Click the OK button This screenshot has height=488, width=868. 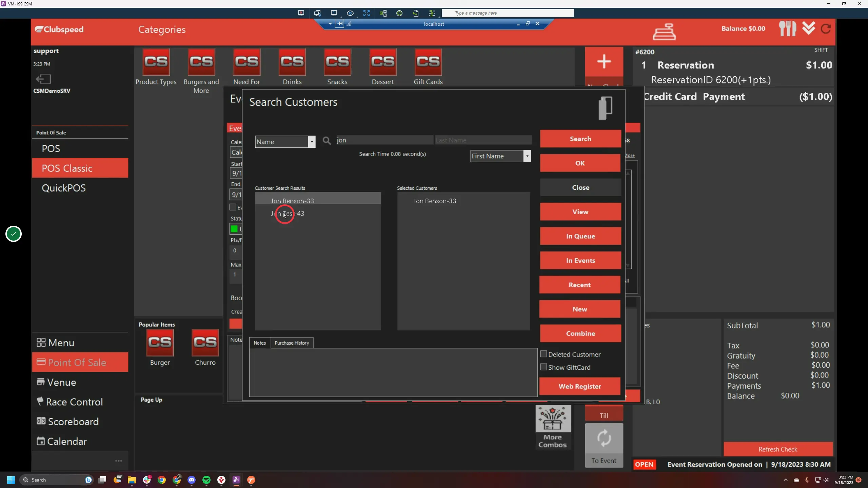[580, 163]
